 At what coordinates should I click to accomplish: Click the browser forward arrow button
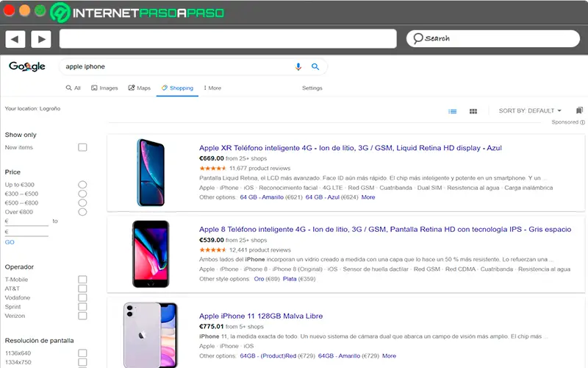pyautogui.click(x=41, y=38)
